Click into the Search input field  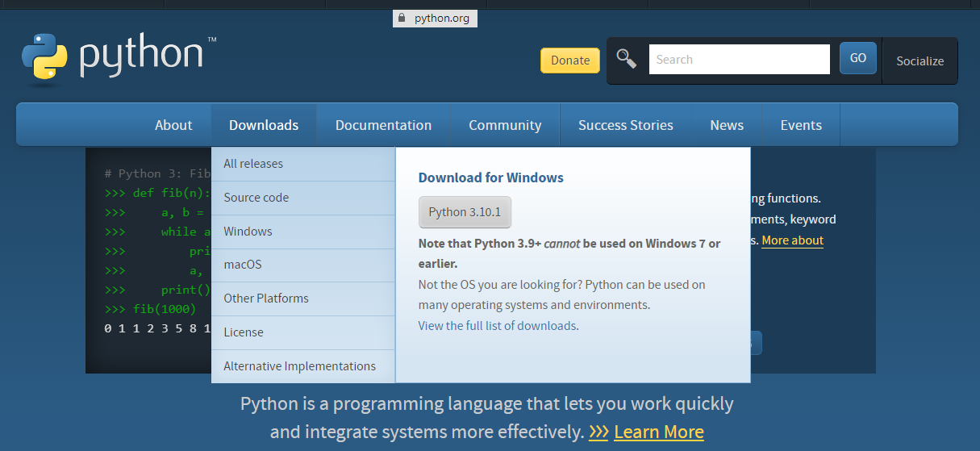click(739, 59)
